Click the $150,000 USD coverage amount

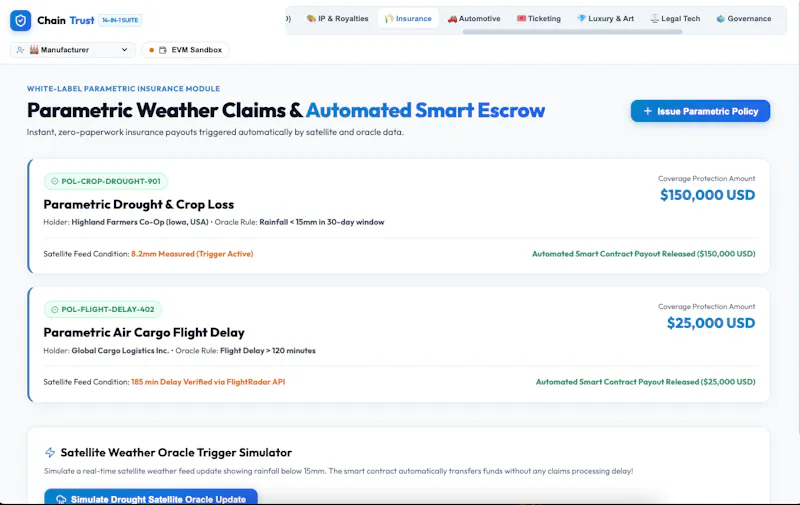tap(707, 195)
